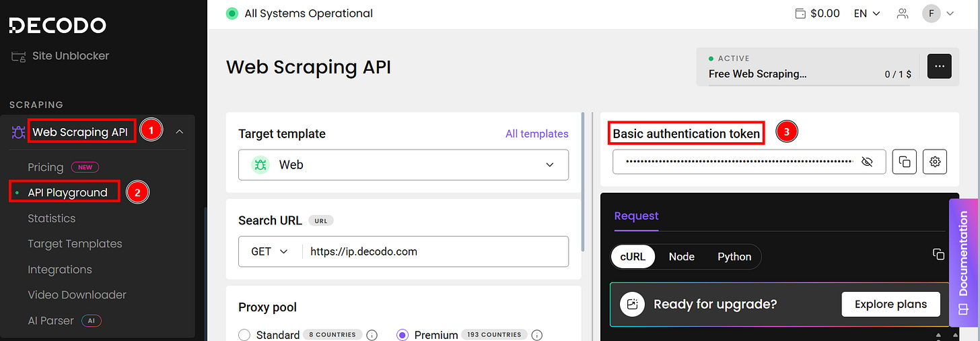Open the GET method dropdown
The height and width of the screenshot is (341, 980).
tap(269, 251)
